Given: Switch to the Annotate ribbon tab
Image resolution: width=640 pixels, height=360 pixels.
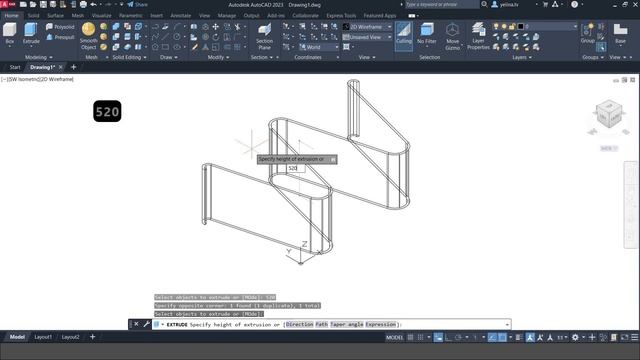Looking at the screenshot, I should (180, 16).
